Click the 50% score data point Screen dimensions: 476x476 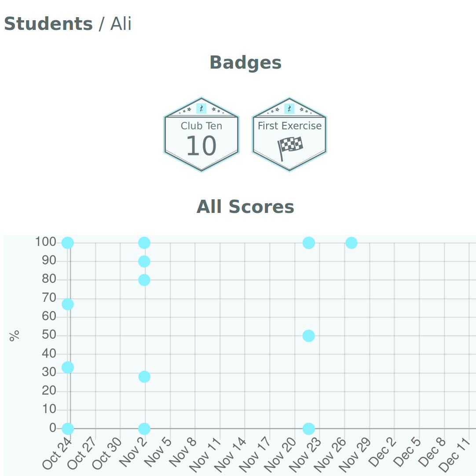pos(309,336)
